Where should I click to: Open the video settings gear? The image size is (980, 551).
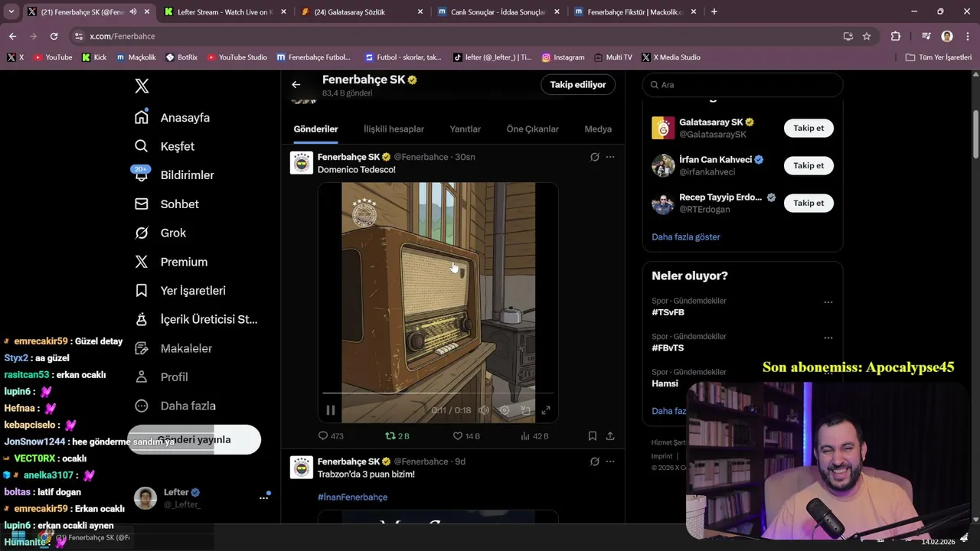click(505, 410)
